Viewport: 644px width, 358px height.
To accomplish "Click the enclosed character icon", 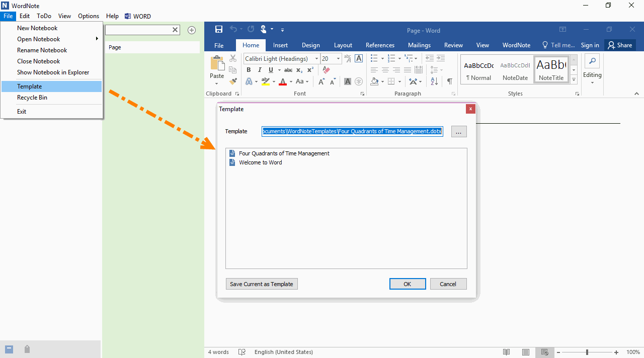I will pos(359,81).
